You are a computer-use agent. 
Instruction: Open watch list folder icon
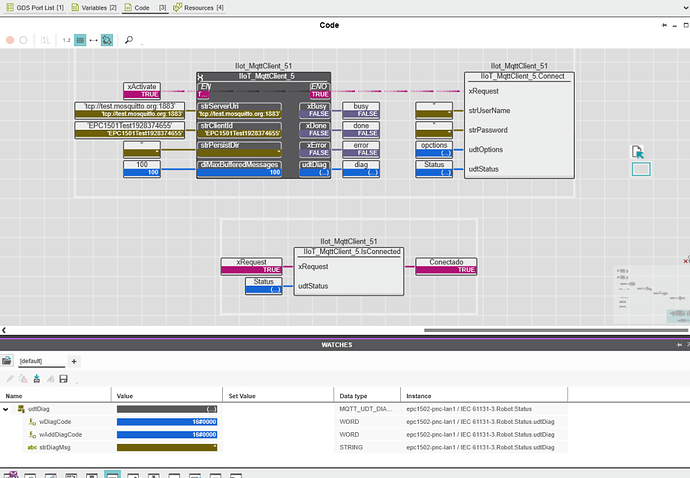7,361
